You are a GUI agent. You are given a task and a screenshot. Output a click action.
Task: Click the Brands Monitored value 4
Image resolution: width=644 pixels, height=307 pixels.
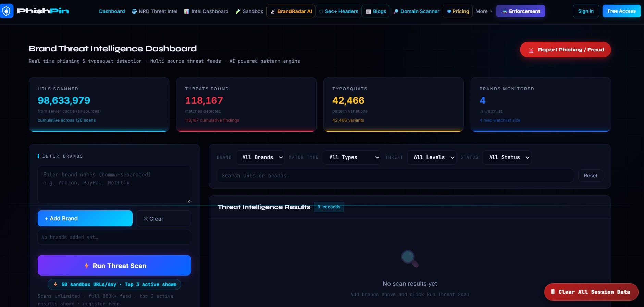(x=483, y=100)
